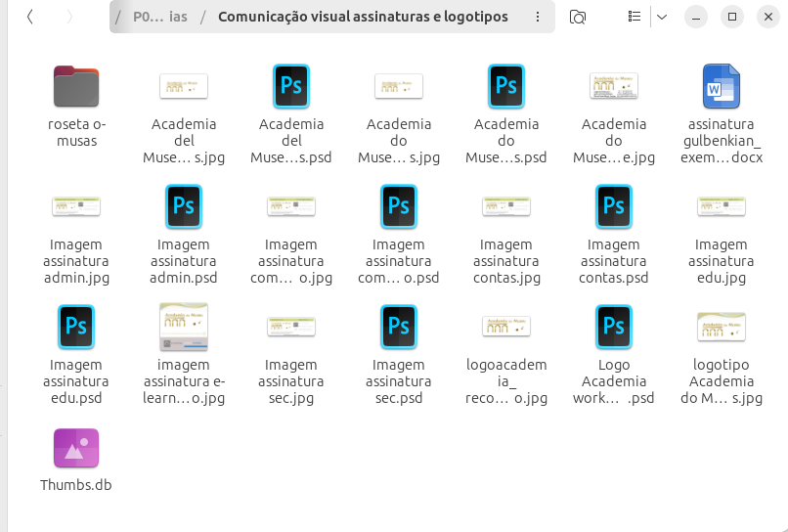Select Imagem assinatura sec.psd icon
Screen dimensions: 788x532
pos(399,327)
